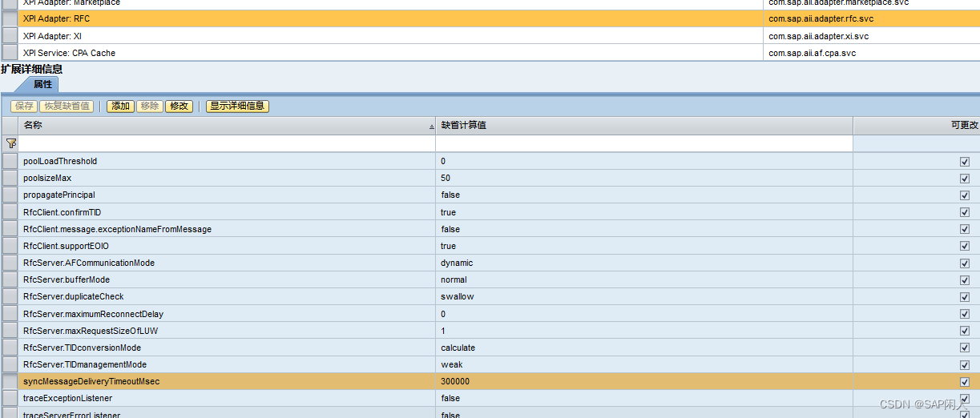Click the filter funnel icon in table
This screenshot has width=980, height=418.
(10, 143)
